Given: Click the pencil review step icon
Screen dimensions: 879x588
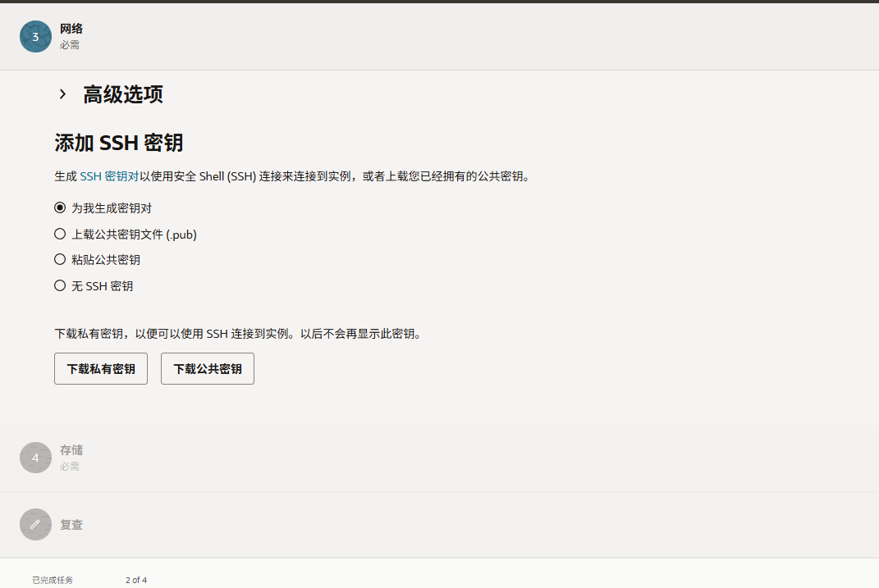Looking at the screenshot, I should [35, 525].
